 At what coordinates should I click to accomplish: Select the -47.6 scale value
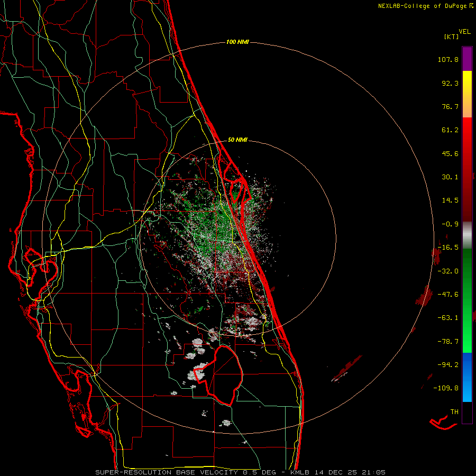[448, 295]
